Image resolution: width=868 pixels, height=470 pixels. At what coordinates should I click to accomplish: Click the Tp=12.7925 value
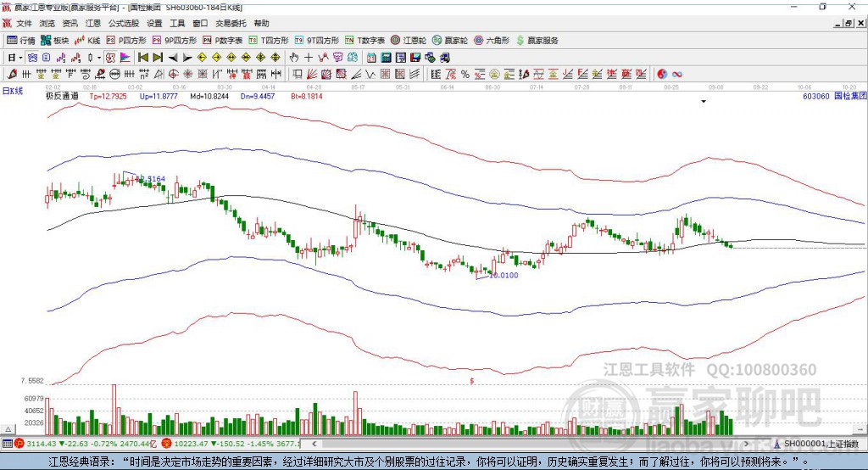[108, 96]
